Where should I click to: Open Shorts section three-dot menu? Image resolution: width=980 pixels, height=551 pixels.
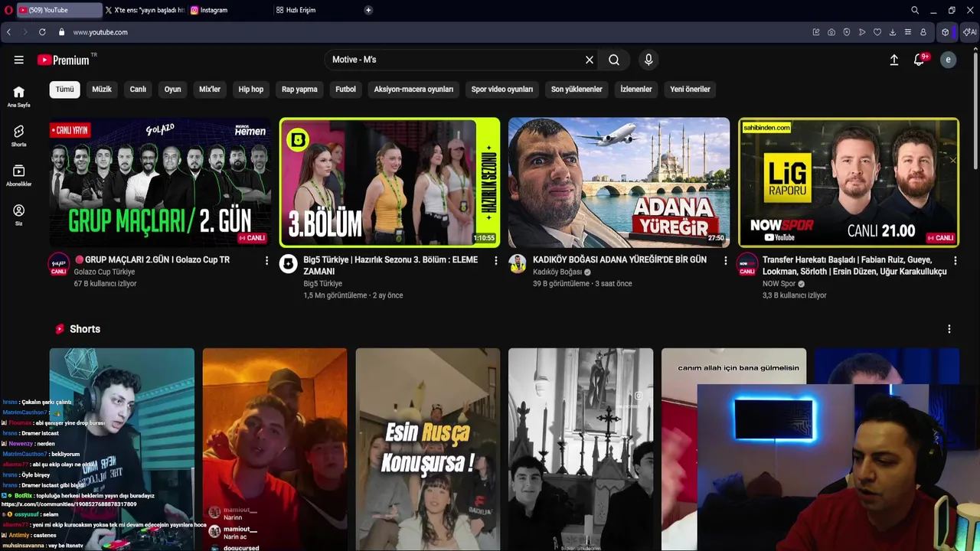[949, 329]
